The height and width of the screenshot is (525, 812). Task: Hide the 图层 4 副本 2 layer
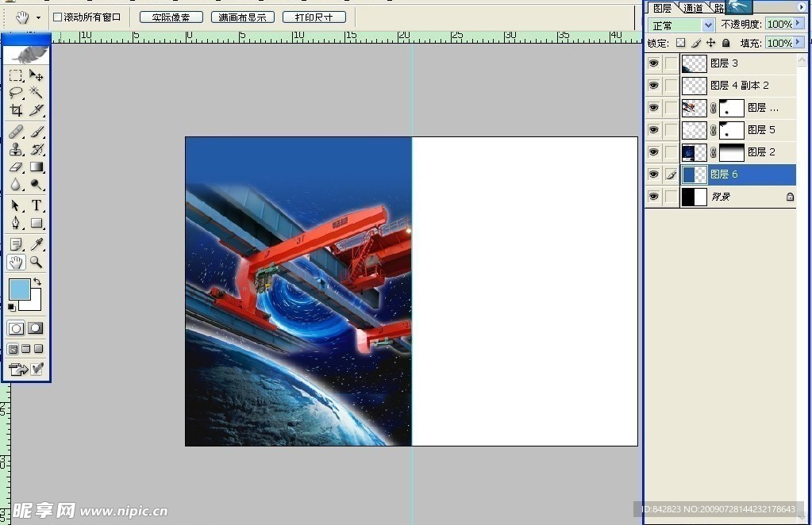click(653, 86)
